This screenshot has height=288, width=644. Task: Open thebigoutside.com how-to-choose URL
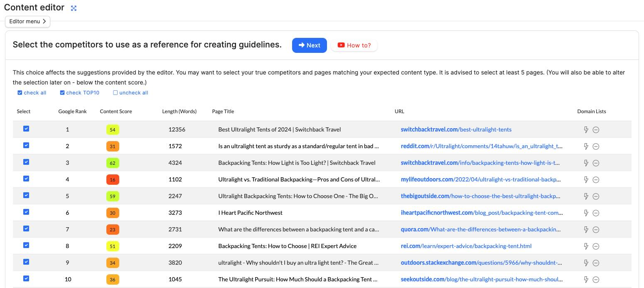[x=481, y=196]
